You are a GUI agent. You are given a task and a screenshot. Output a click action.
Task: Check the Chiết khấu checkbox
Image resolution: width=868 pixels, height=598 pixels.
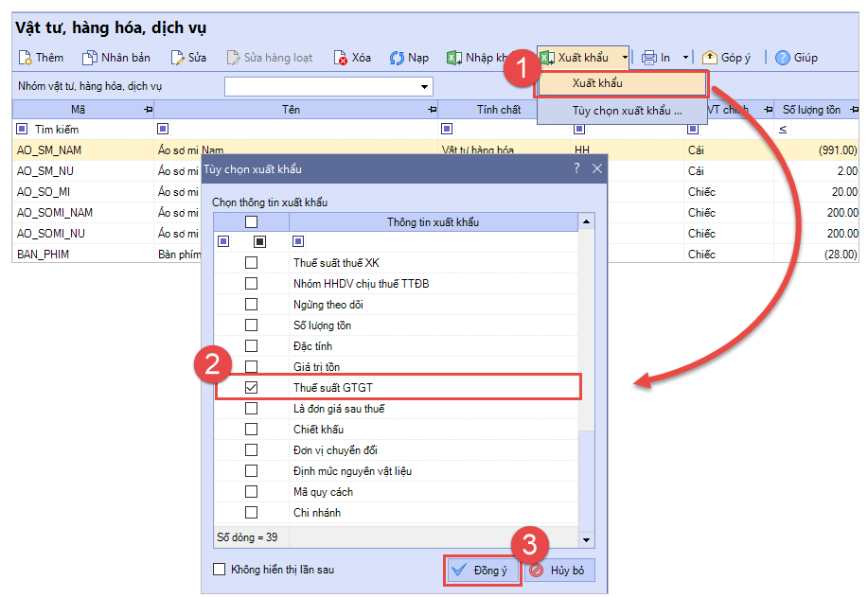(x=252, y=430)
